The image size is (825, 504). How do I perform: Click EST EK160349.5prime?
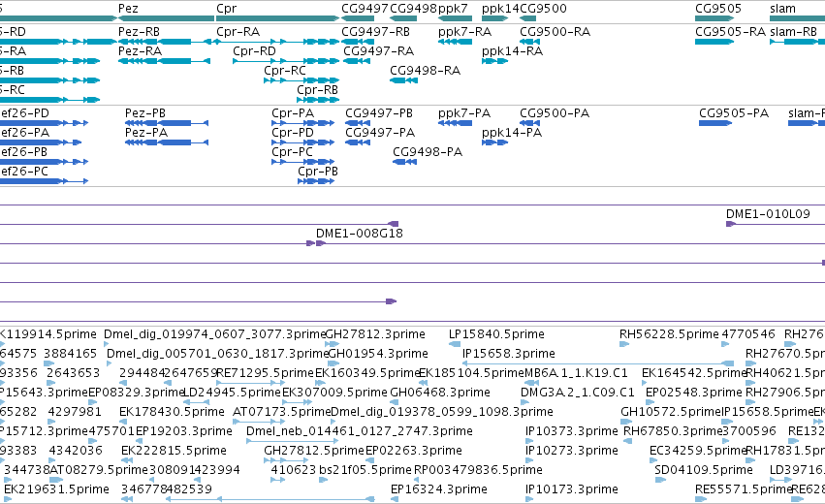point(323,383)
